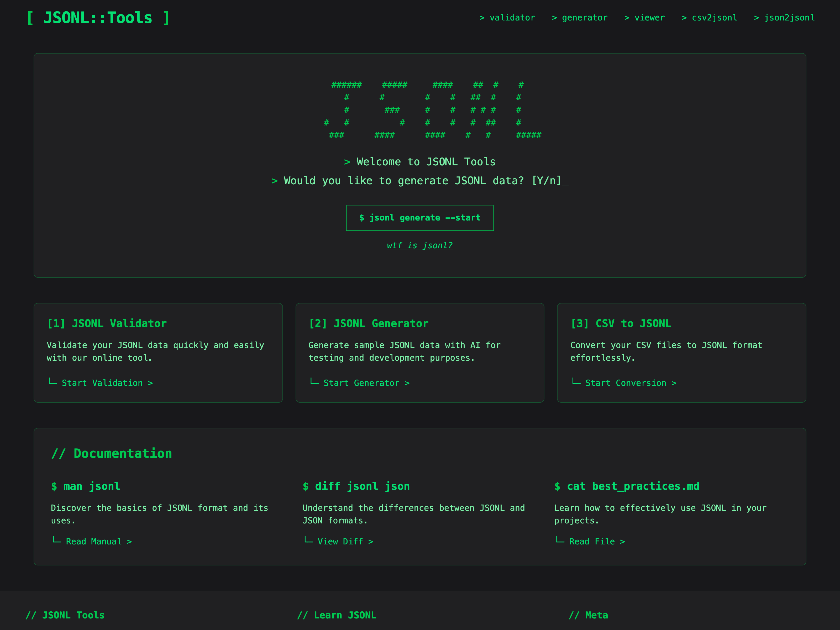Click the ASCII art JSONL banner
Screen dimensions: 840x630
(433, 110)
